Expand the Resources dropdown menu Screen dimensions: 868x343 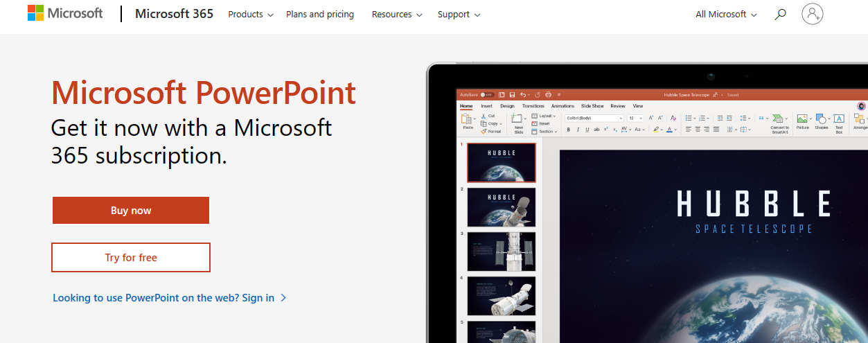(397, 14)
